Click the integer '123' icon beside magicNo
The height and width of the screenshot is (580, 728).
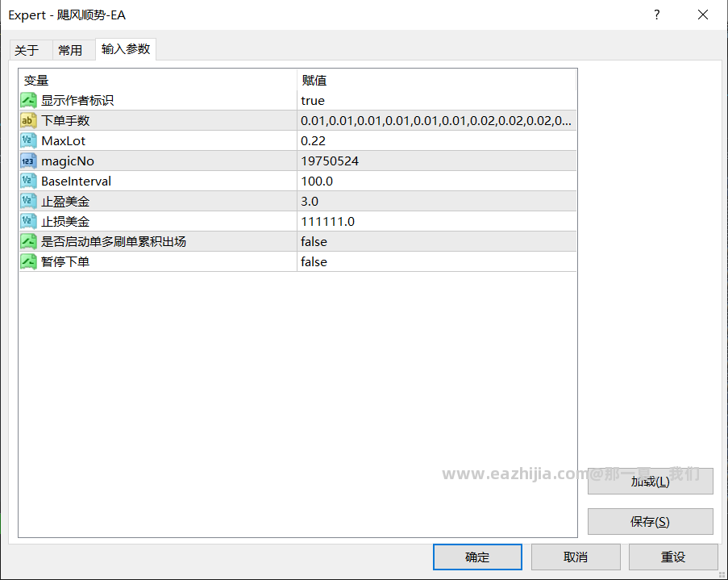(28, 161)
